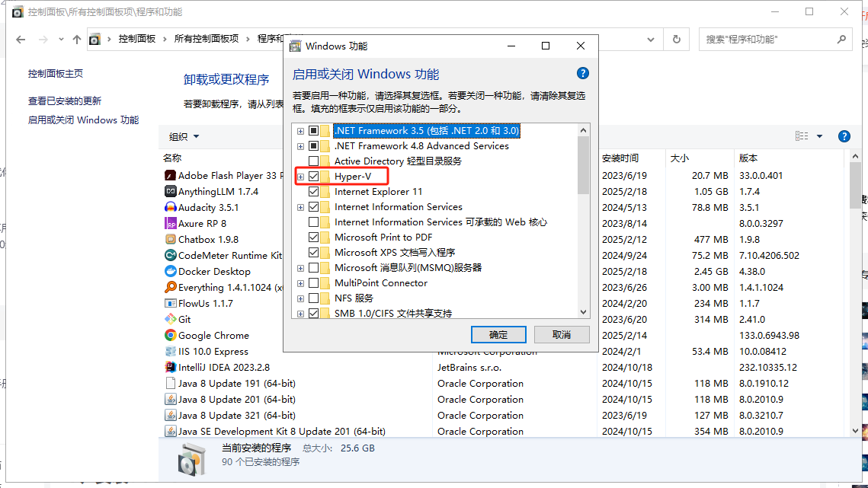Click the Git program icon

pyautogui.click(x=171, y=319)
